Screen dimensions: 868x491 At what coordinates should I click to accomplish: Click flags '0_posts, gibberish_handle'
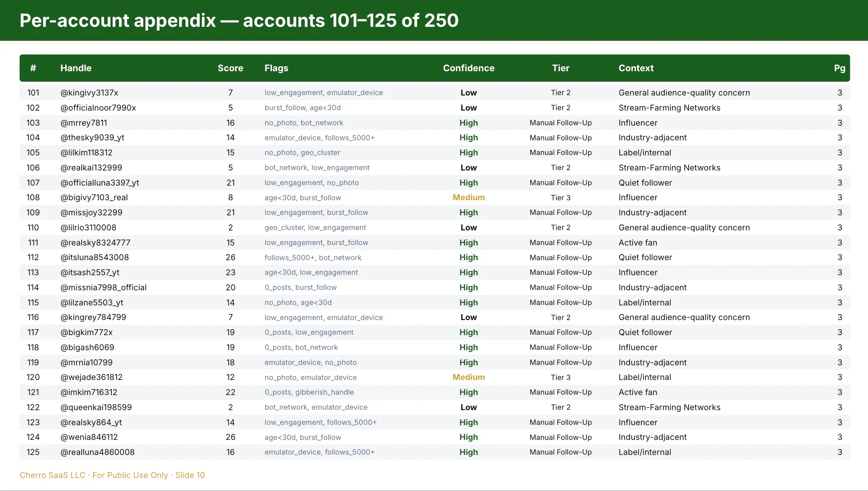[309, 392]
